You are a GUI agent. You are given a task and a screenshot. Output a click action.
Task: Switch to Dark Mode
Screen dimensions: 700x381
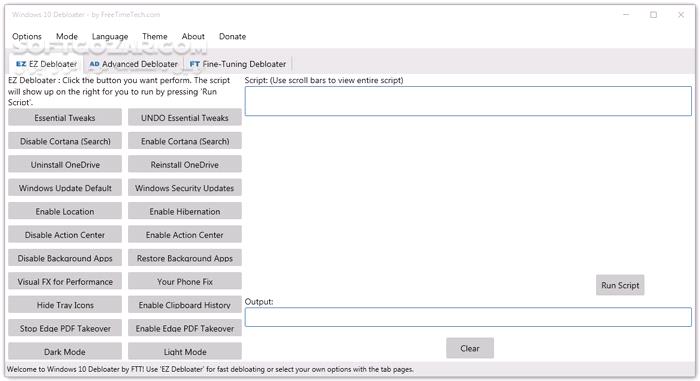[x=65, y=352]
